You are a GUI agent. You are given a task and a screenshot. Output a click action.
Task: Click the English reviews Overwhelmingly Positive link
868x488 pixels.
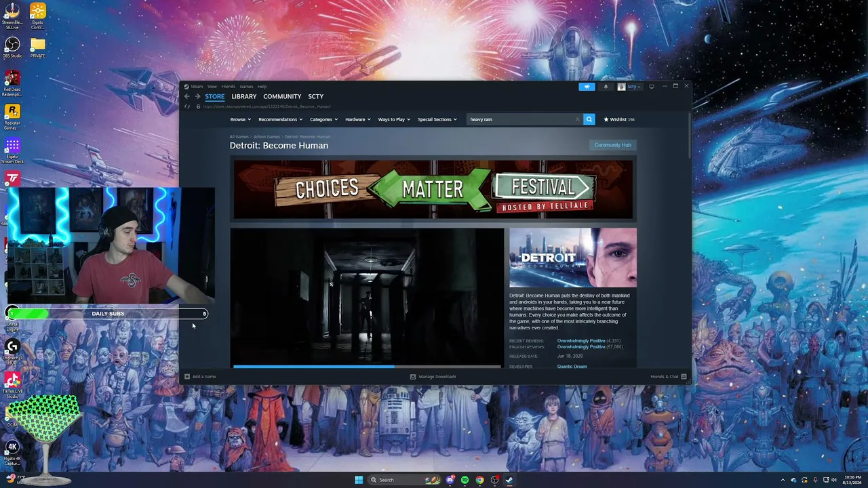[x=581, y=347]
